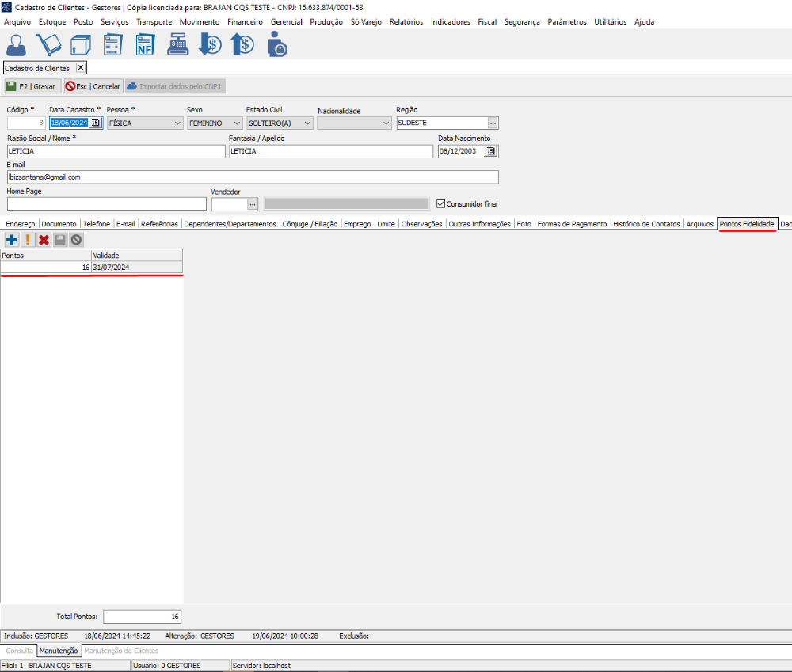Click the F2 | Gravar button

tap(31, 86)
